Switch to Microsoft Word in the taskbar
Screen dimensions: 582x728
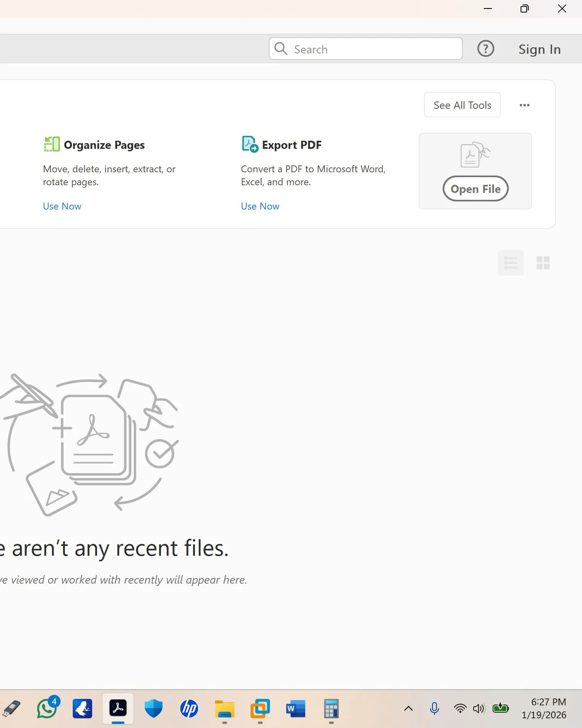296,709
